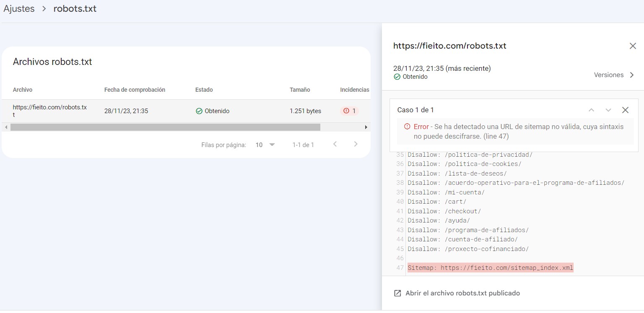
Task: Click Disallow /proxecto-cofinanciado/ line 45
Action: tap(468, 249)
